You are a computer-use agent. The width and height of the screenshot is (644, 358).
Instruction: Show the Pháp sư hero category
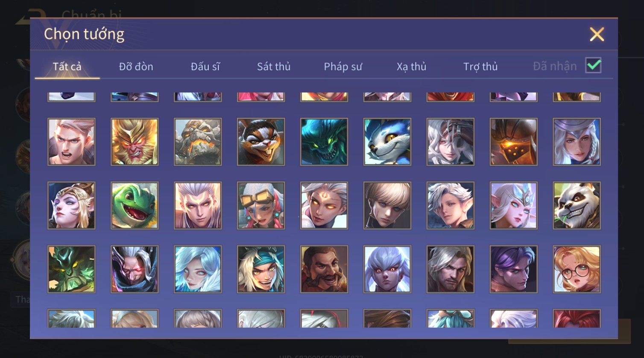[x=343, y=67]
